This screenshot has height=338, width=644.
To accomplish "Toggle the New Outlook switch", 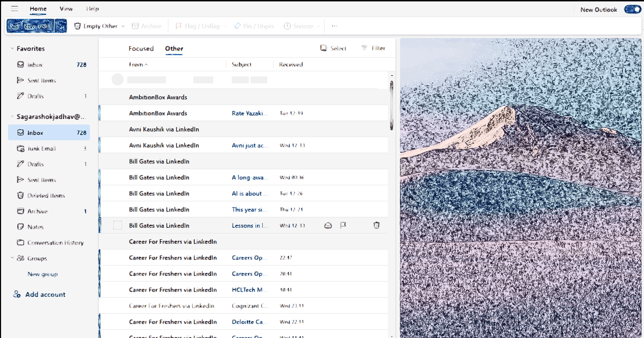I will coord(632,9).
